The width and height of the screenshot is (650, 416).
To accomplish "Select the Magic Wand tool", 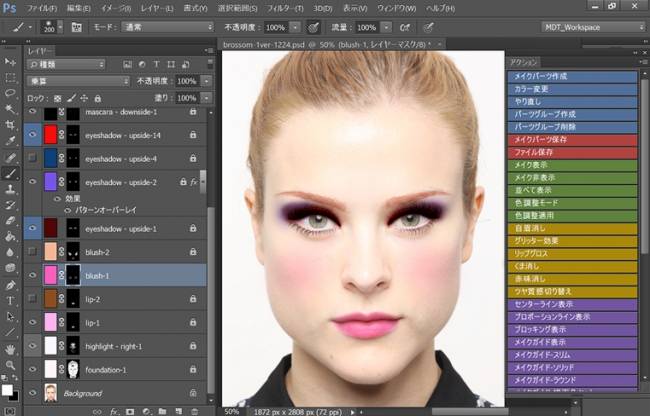I will coord(10,109).
